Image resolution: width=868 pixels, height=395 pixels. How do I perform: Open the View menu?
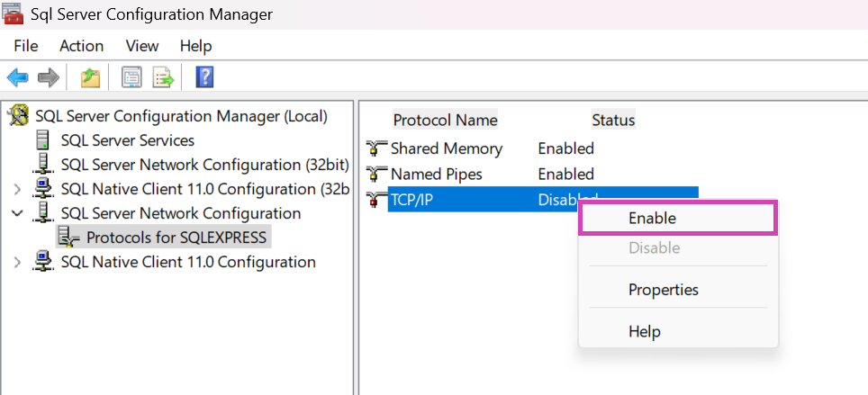pos(142,46)
